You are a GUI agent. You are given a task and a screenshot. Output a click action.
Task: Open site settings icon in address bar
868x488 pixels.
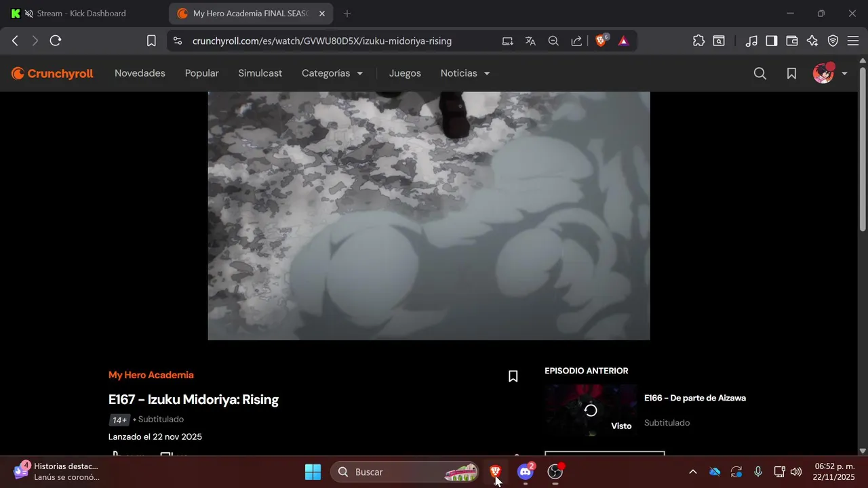[178, 41]
